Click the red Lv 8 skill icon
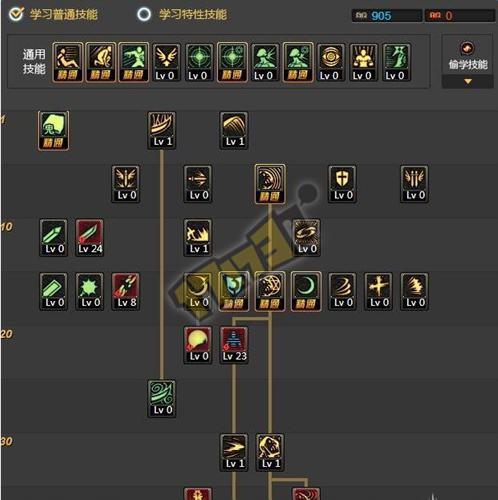 tap(126, 292)
